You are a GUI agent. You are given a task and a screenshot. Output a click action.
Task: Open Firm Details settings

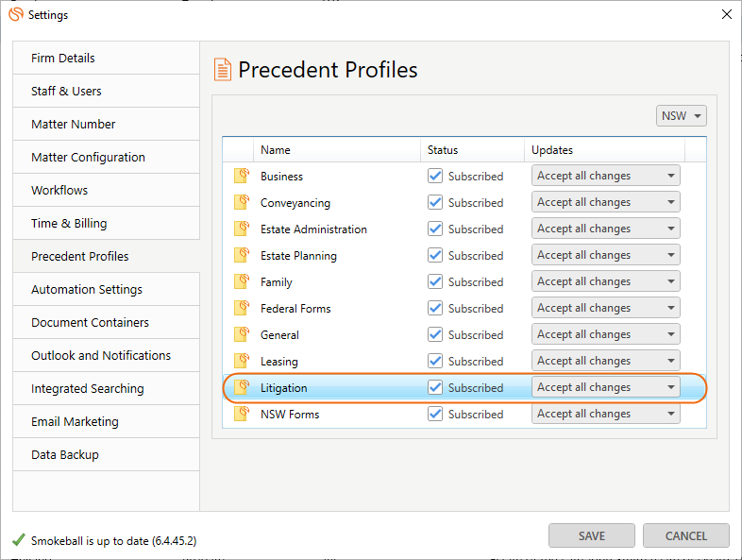tap(106, 58)
